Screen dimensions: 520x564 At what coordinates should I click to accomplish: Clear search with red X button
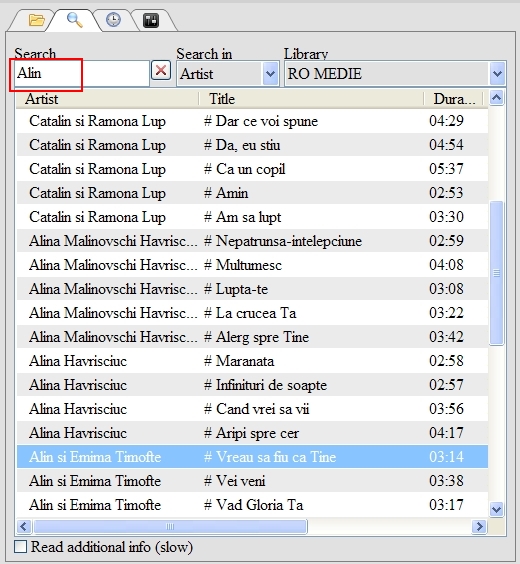pos(161,70)
